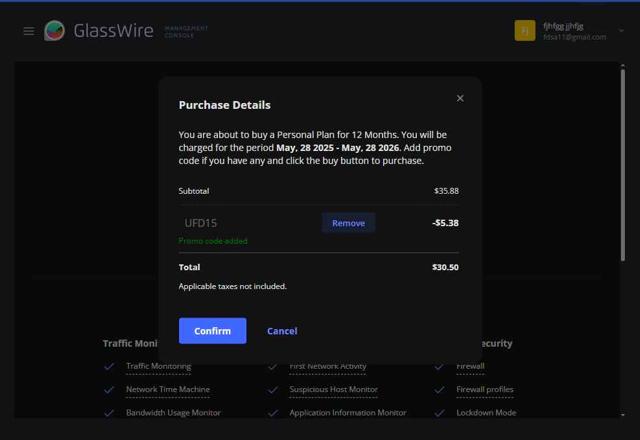This screenshot has height=440, width=640.
Task: Click the Management Console label
Action: tap(186, 31)
